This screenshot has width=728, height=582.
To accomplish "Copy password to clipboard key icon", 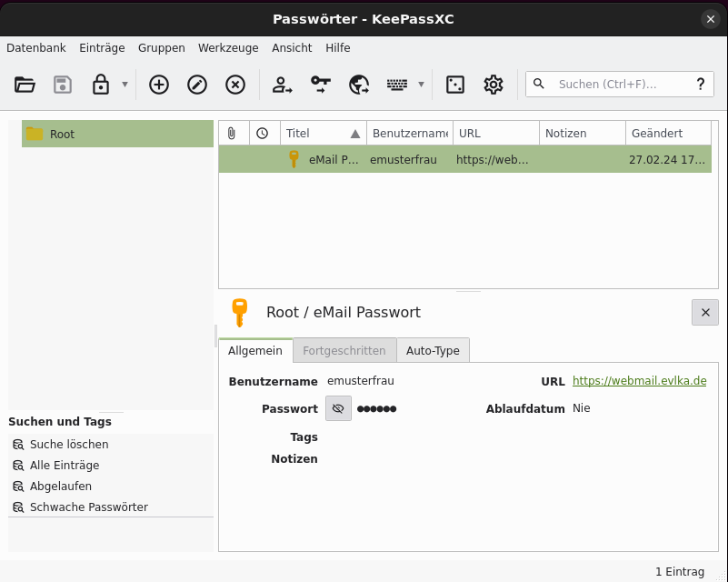I will tap(320, 85).
